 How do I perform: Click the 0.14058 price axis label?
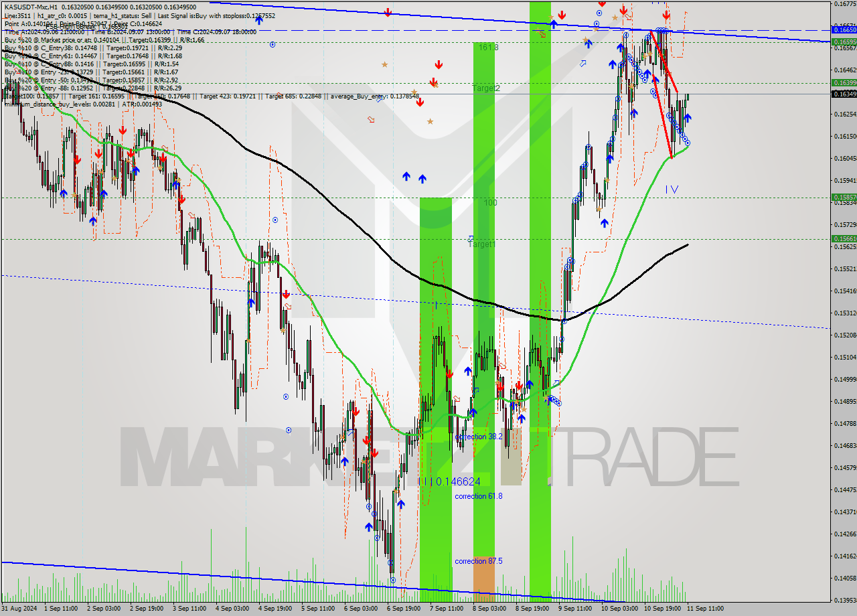point(845,577)
